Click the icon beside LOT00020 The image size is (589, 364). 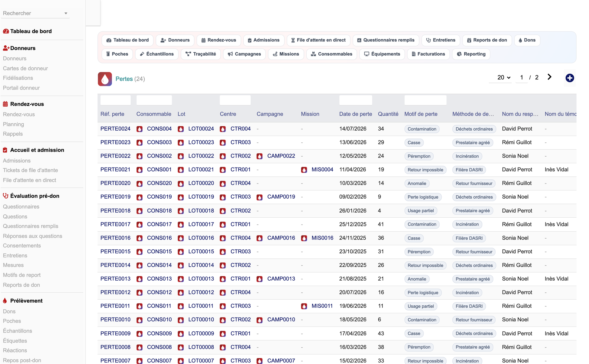pos(181,184)
